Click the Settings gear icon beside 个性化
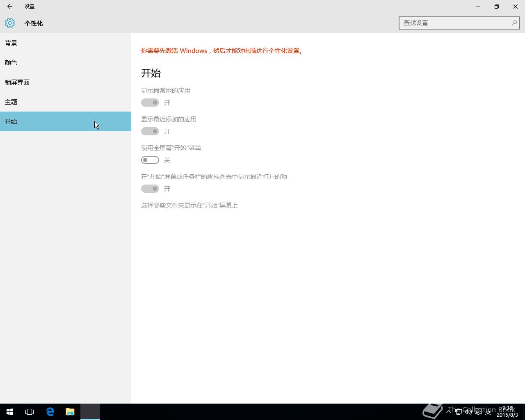 (x=10, y=23)
